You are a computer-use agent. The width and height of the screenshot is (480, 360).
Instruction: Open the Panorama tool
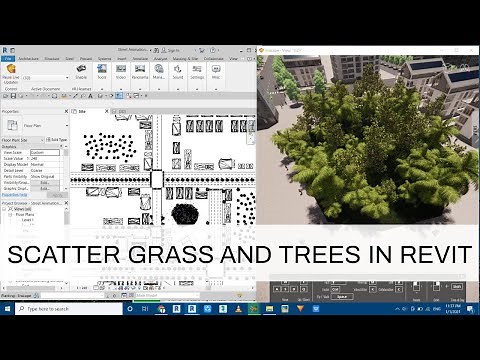140,69
